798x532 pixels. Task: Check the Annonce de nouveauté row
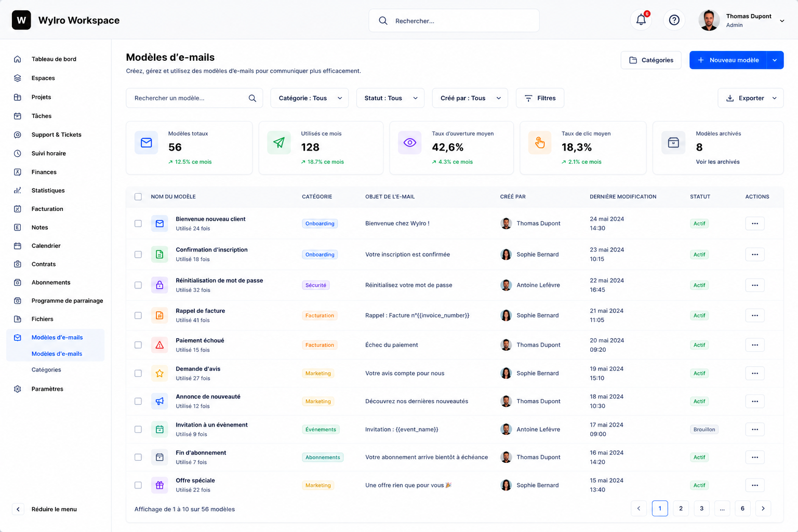[138, 402]
